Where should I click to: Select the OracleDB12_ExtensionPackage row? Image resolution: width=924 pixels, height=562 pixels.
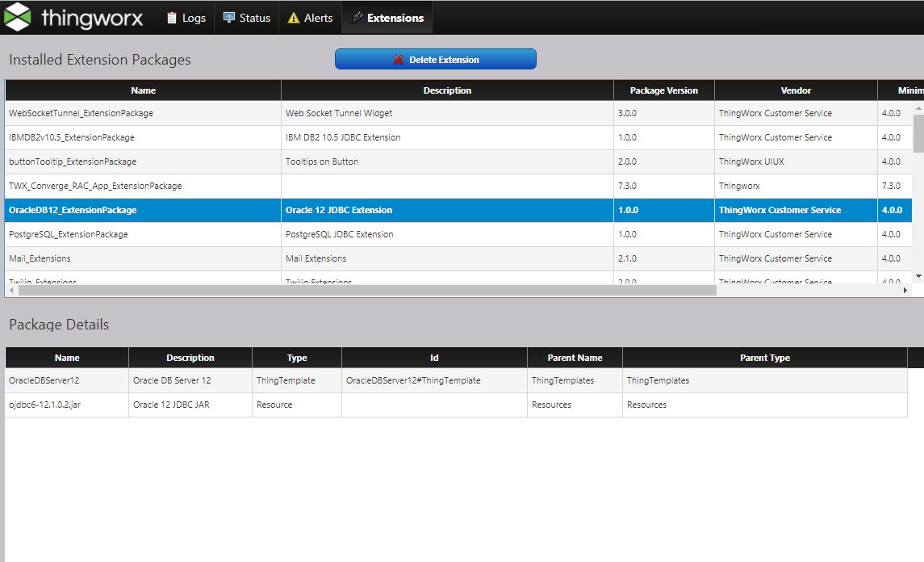point(458,210)
